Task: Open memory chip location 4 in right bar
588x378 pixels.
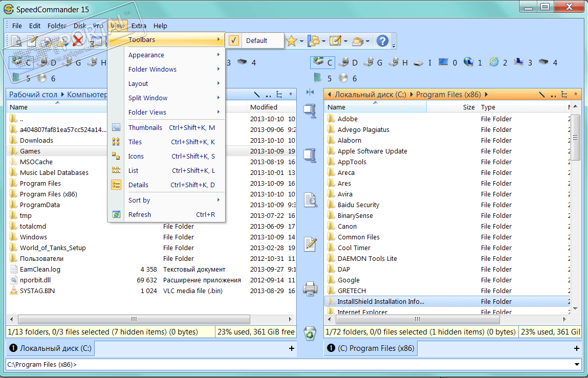Action: click(548, 62)
